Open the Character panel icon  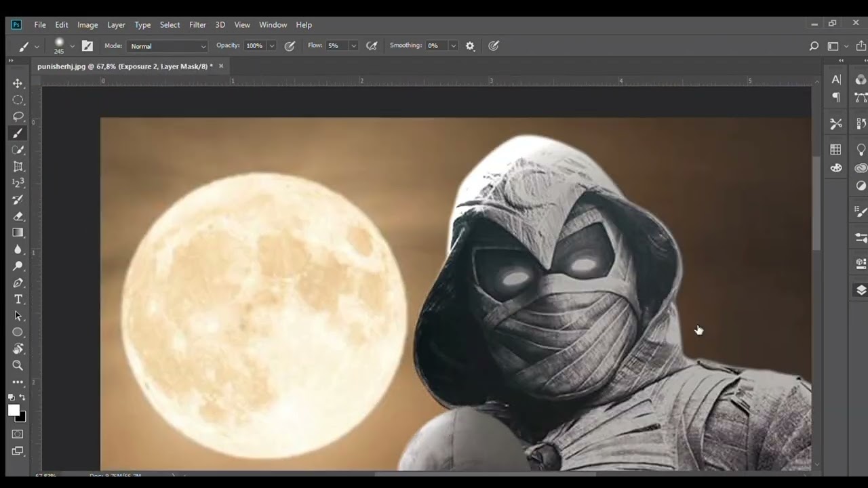[836, 80]
